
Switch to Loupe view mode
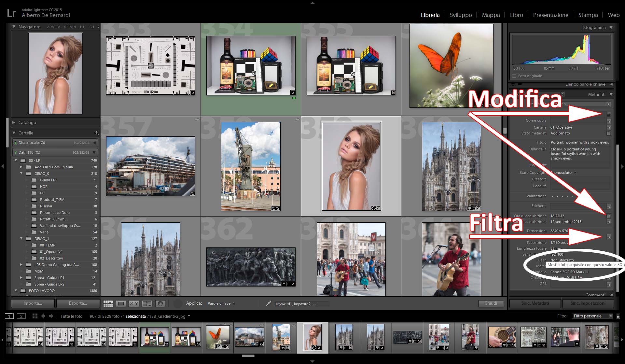point(121,303)
